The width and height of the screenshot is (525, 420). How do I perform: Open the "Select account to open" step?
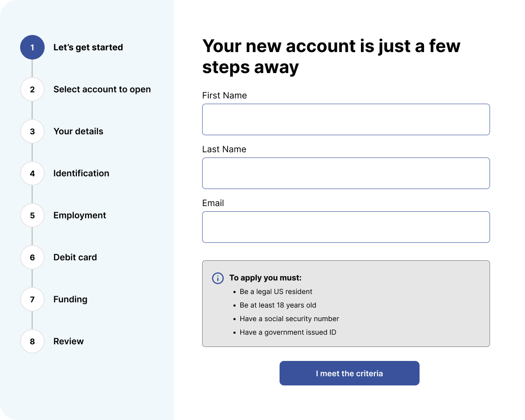coord(102,89)
